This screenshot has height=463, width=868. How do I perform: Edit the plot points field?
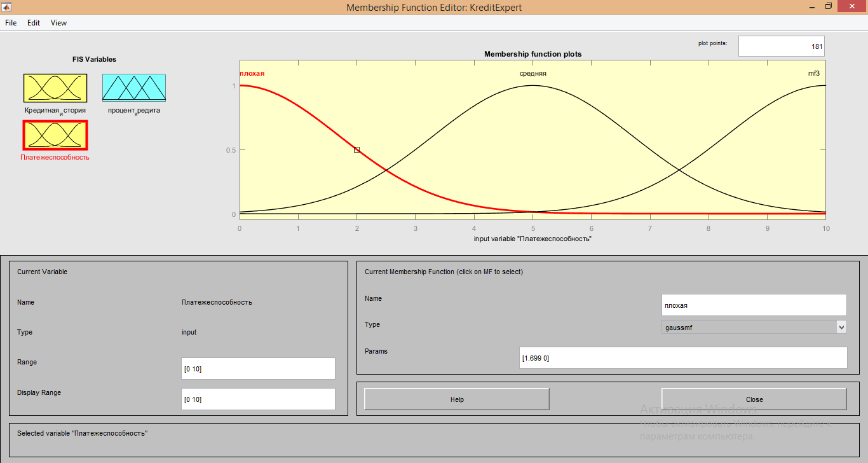pyautogui.click(x=782, y=46)
